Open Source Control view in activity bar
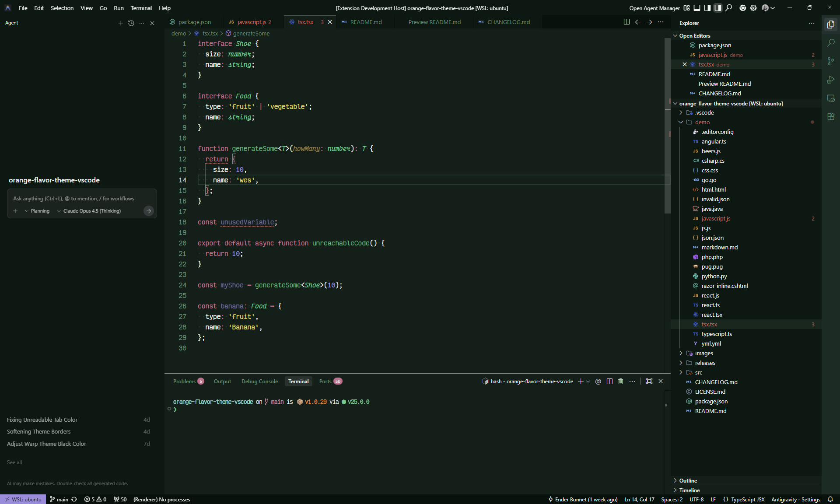This screenshot has height=504, width=840. coord(830,61)
